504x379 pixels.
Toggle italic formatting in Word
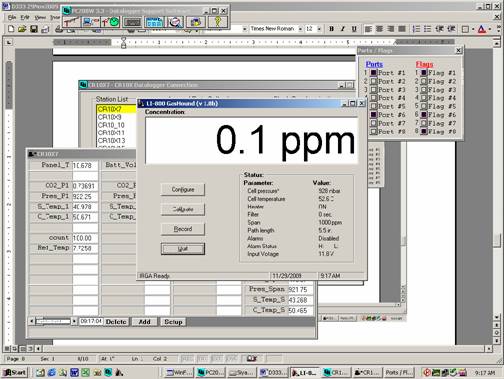[x=343, y=29]
